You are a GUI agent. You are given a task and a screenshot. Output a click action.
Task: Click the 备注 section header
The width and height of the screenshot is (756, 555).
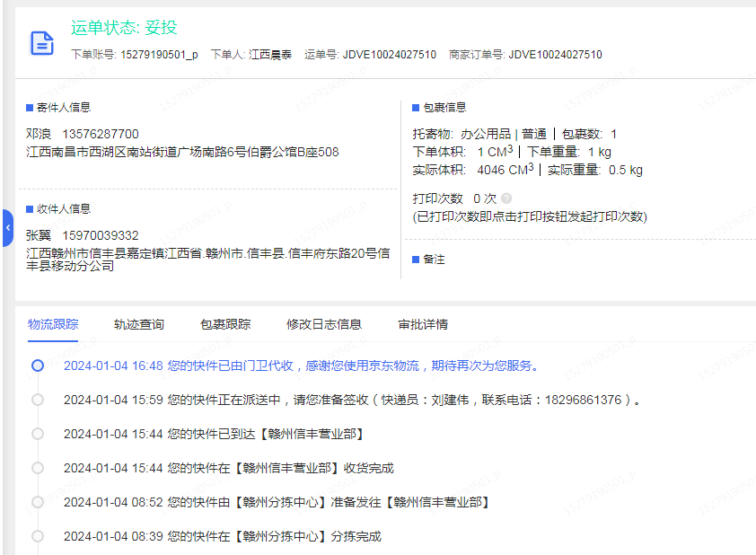[x=428, y=260]
